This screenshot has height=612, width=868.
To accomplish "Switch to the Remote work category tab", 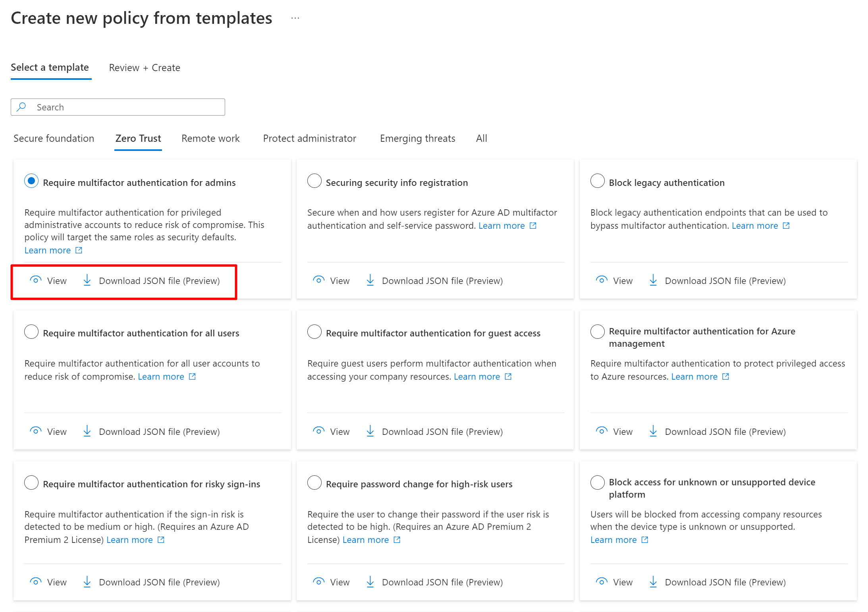I will pos(210,138).
